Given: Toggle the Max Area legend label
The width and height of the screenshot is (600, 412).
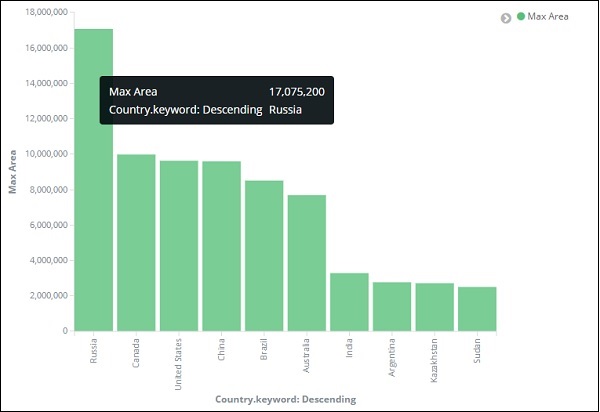Looking at the screenshot, I should (548, 17).
